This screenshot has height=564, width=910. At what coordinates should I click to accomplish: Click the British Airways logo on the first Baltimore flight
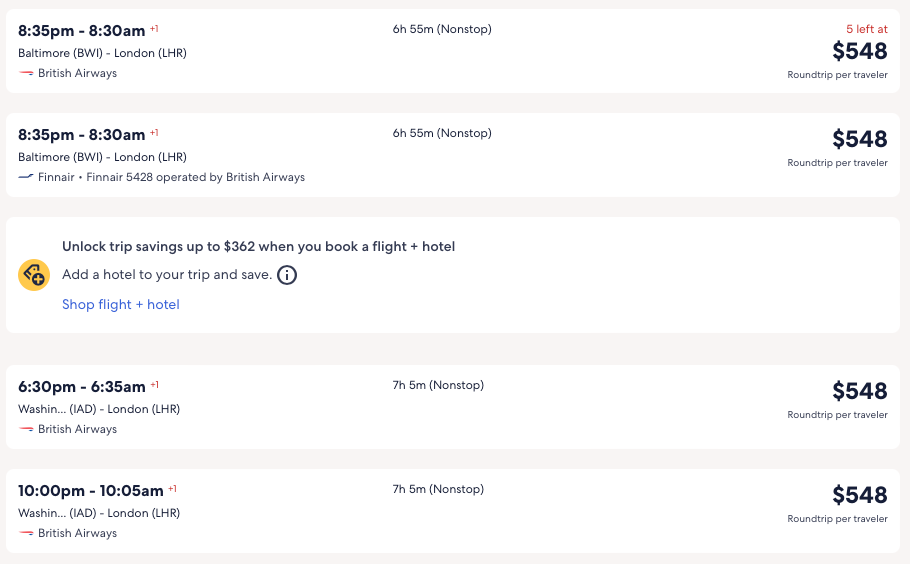26,73
